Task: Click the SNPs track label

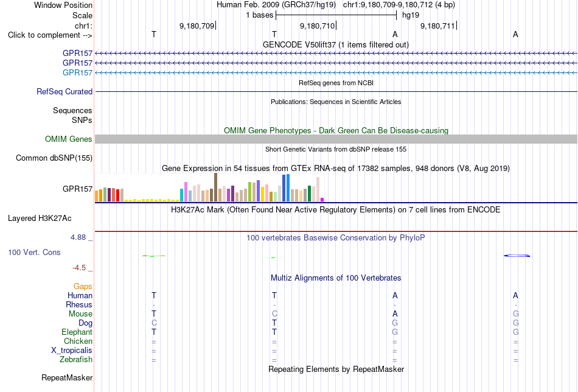Action: click(82, 120)
